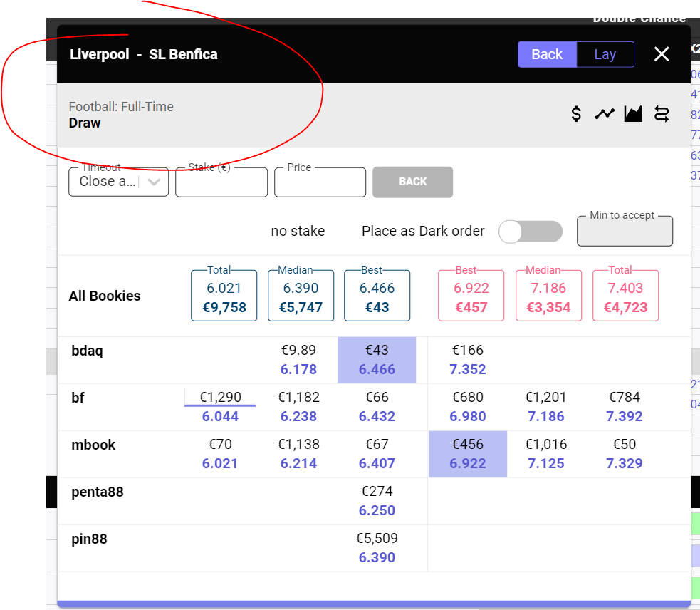700x610 pixels.
Task: Click bf price 6.238
Action: 298,416
